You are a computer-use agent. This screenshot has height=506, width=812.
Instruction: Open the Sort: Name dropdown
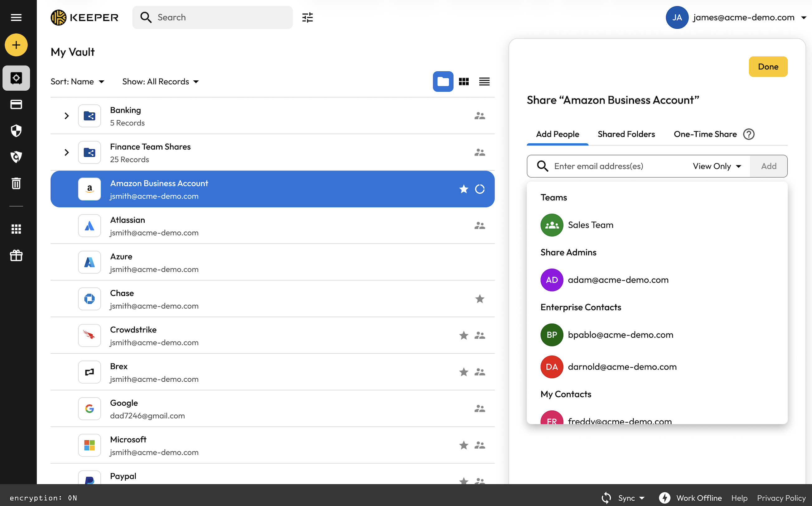pyautogui.click(x=77, y=82)
